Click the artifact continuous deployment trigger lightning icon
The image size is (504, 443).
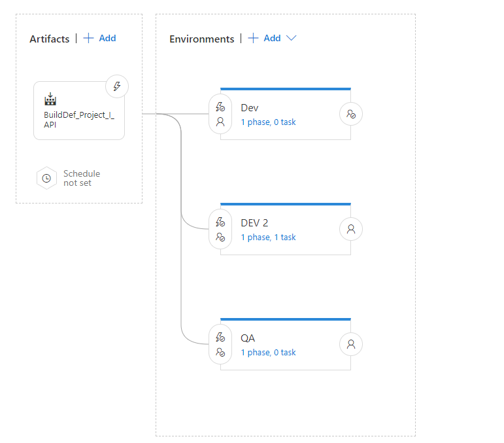point(117,86)
